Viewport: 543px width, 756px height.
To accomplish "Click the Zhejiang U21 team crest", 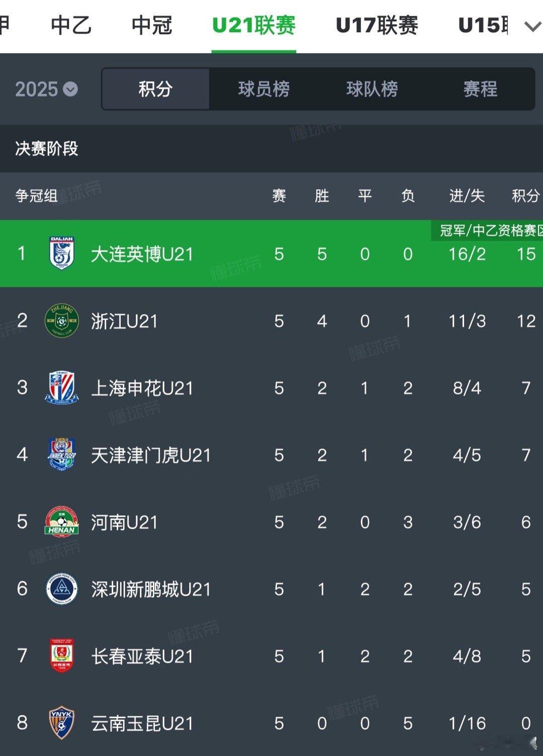I will coord(62,321).
